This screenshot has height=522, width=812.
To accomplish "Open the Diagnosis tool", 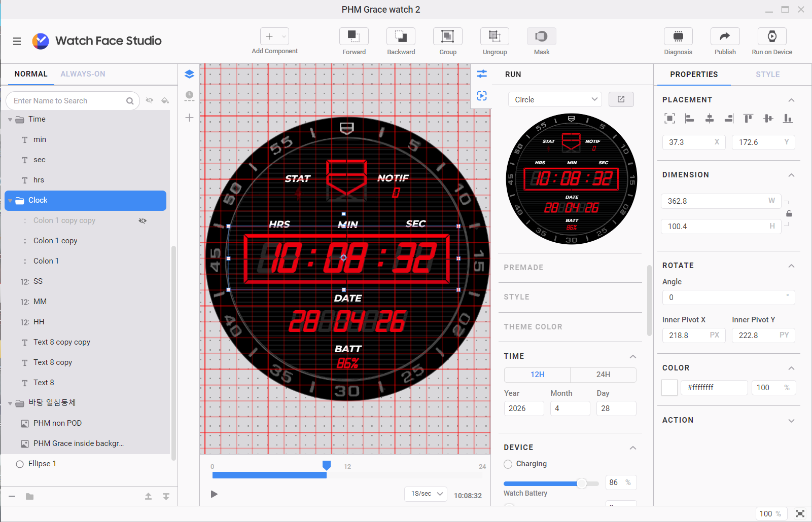I will (678, 36).
